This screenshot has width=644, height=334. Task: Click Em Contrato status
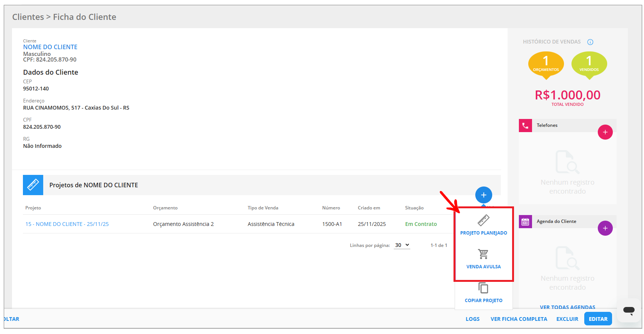[x=421, y=224]
